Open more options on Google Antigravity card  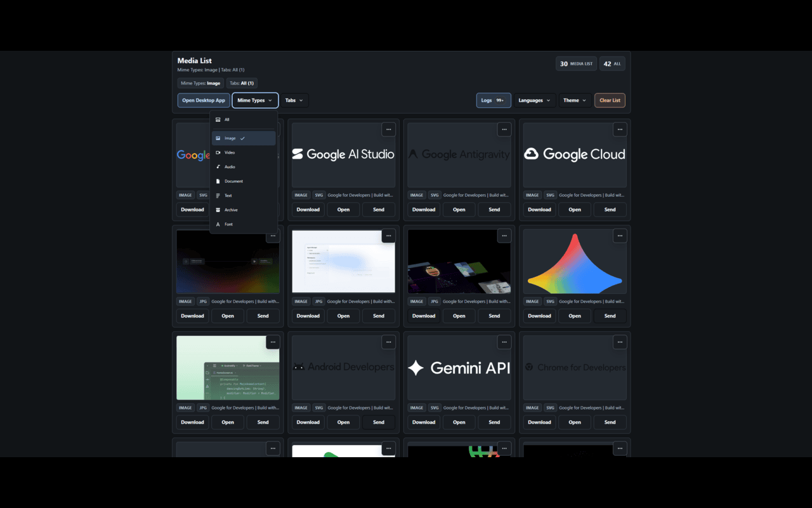(504, 130)
